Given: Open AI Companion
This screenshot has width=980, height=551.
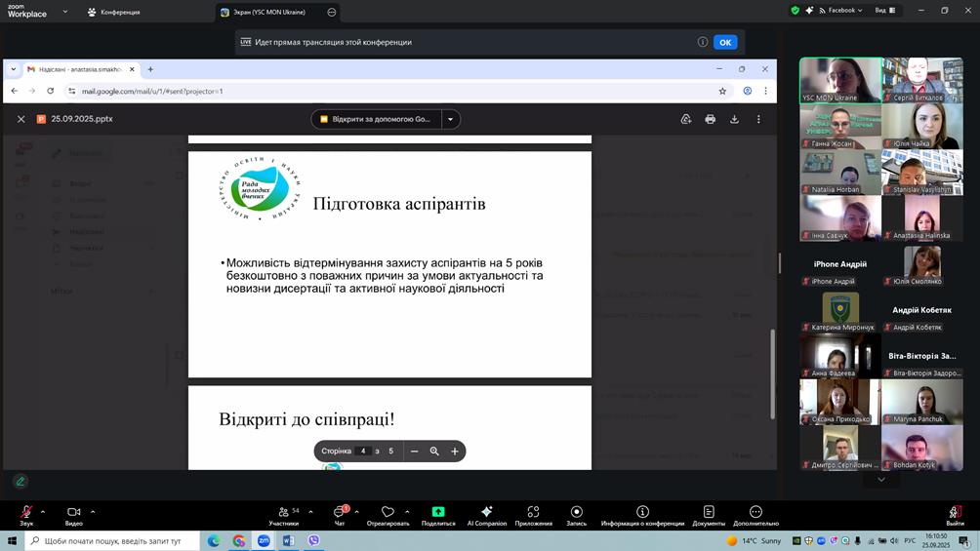Looking at the screenshot, I should (x=486, y=513).
